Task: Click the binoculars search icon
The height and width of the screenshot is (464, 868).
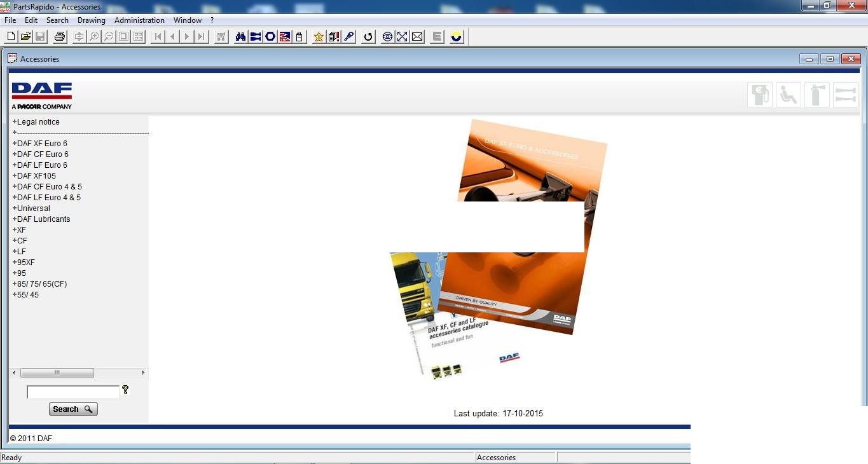Action: [240, 37]
